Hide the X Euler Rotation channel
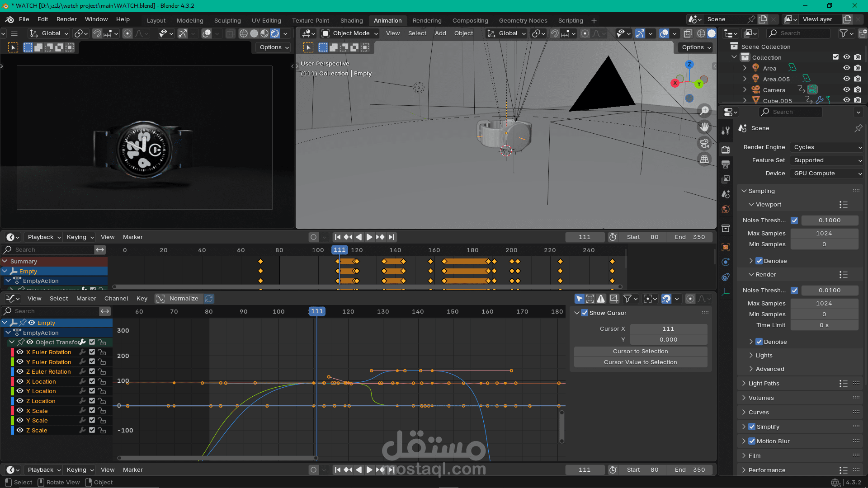The image size is (868, 488). click(x=20, y=352)
